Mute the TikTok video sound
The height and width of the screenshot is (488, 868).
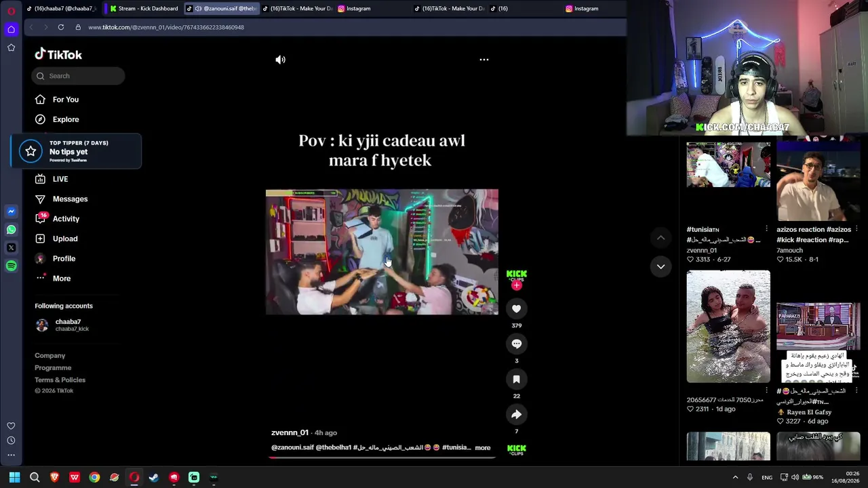point(280,60)
